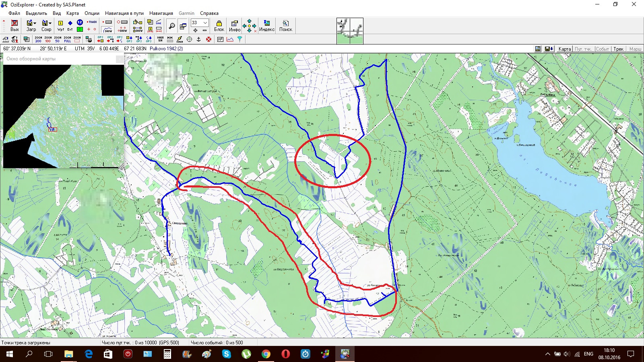Click the green C comment icon
The height and width of the screenshot is (362, 644).
(x=80, y=29)
